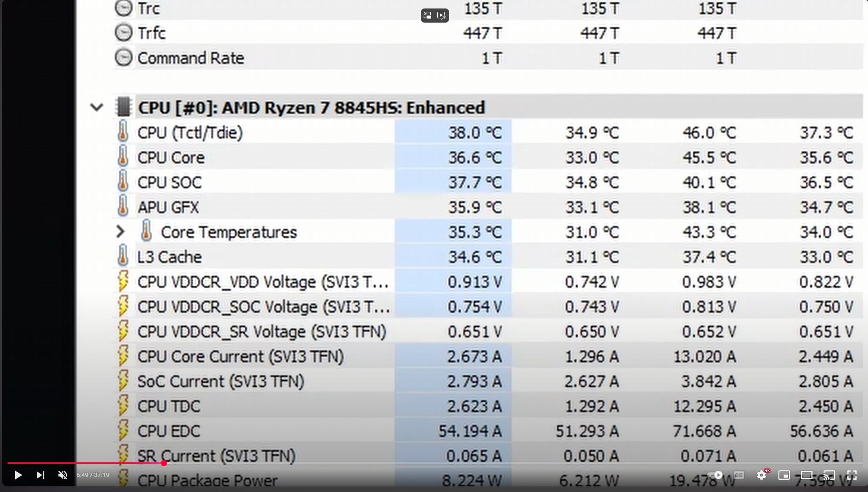The width and height of the screenshot is (868, 492).
Task: Click the CPU TDC lightning icon
Action: click(123, 406)
